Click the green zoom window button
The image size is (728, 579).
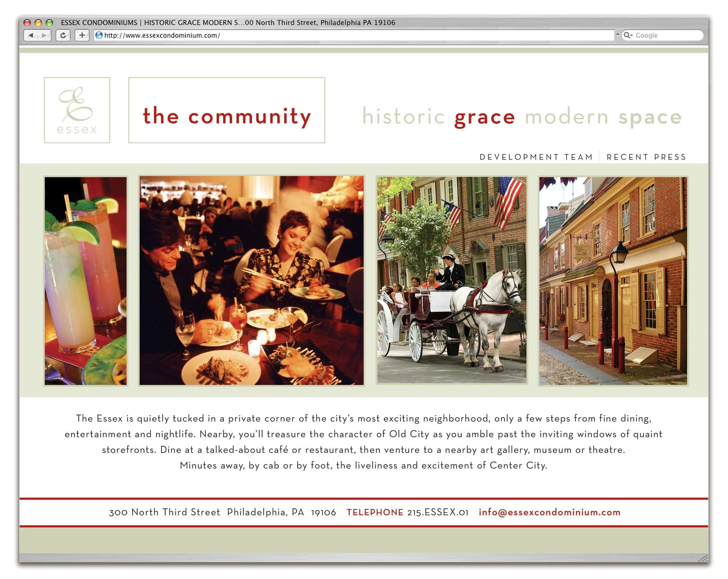point(49,23)
